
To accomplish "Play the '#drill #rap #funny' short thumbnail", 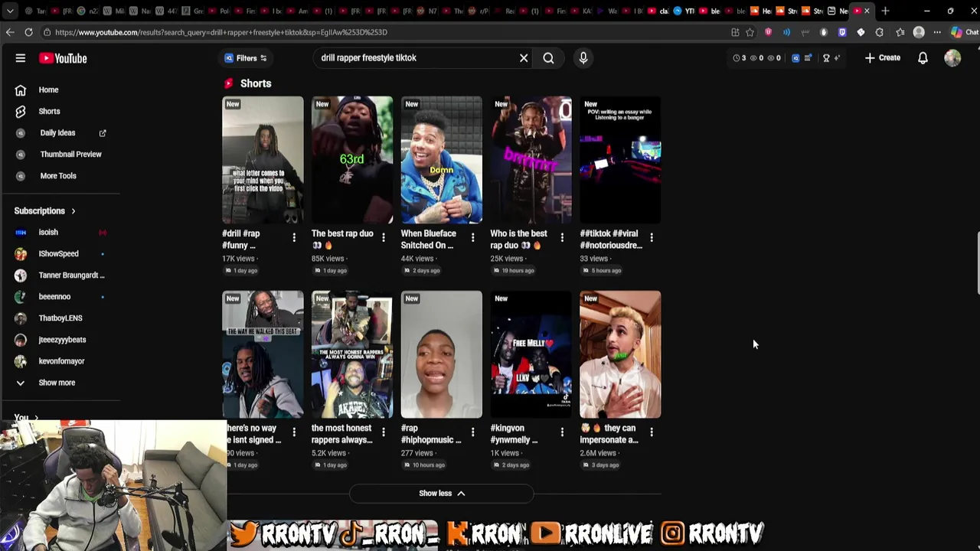I will pos(263,160).
